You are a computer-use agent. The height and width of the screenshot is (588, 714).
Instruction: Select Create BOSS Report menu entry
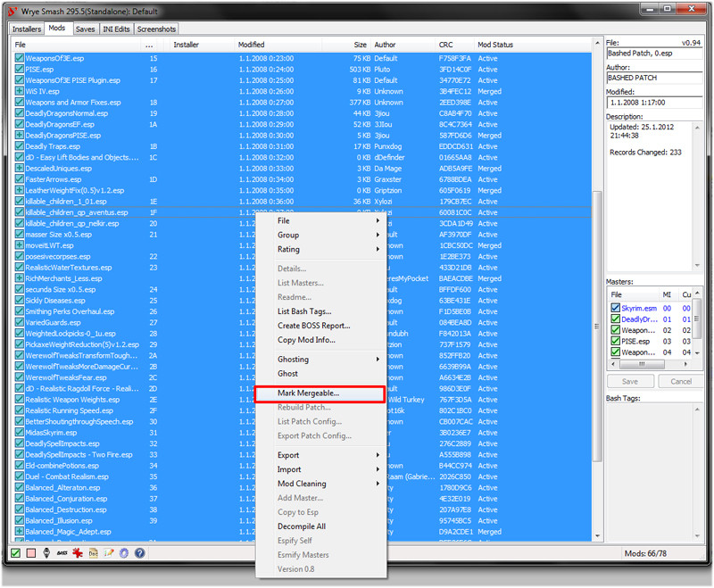pyautogui.click(x=320, y=326)
